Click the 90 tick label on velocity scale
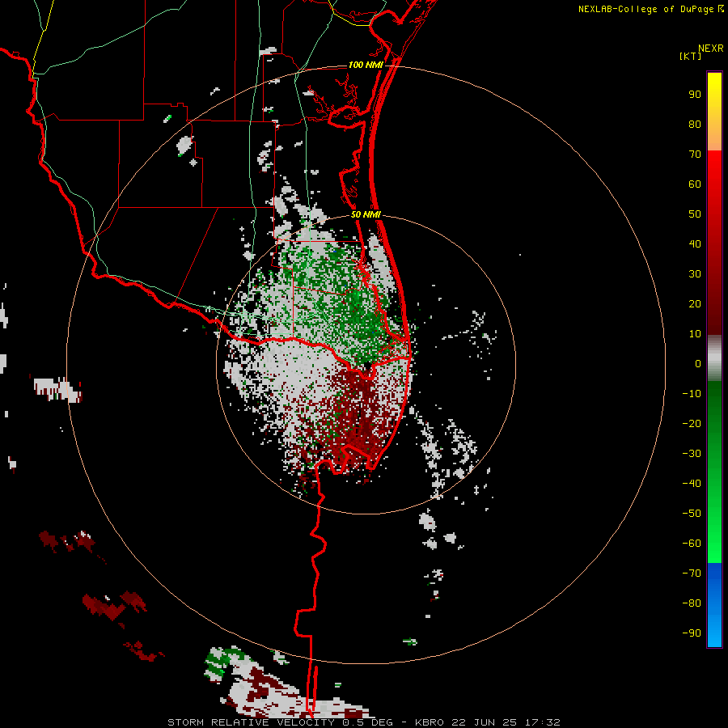 (695, 95)
